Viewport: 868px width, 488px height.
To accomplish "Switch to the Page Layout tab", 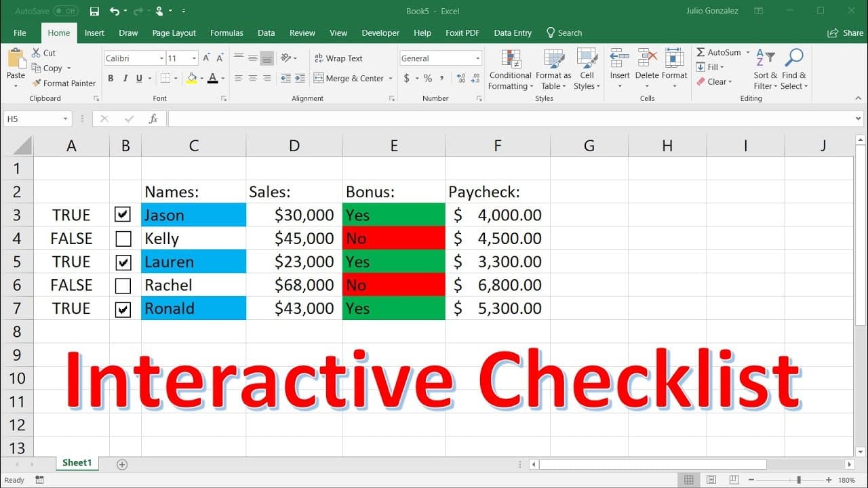I will (174, 33).
